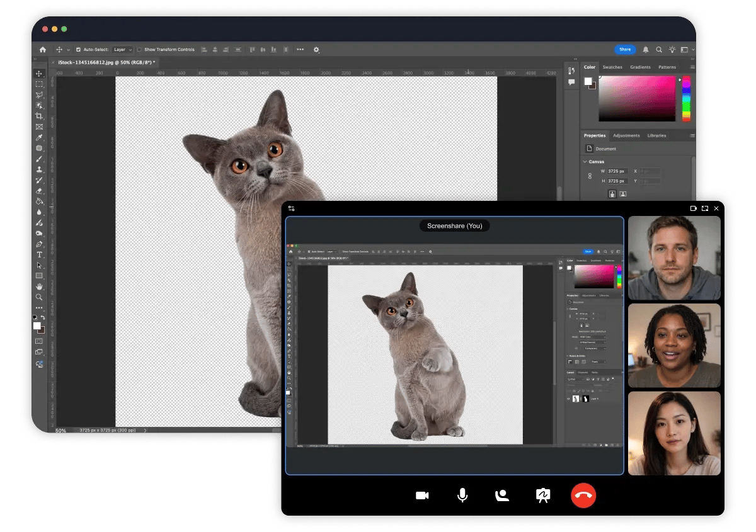This screenshot has height=532, width=756.
Task: Mute the microphone in the call
Action: pyautogui.click(x=462, y=495)
